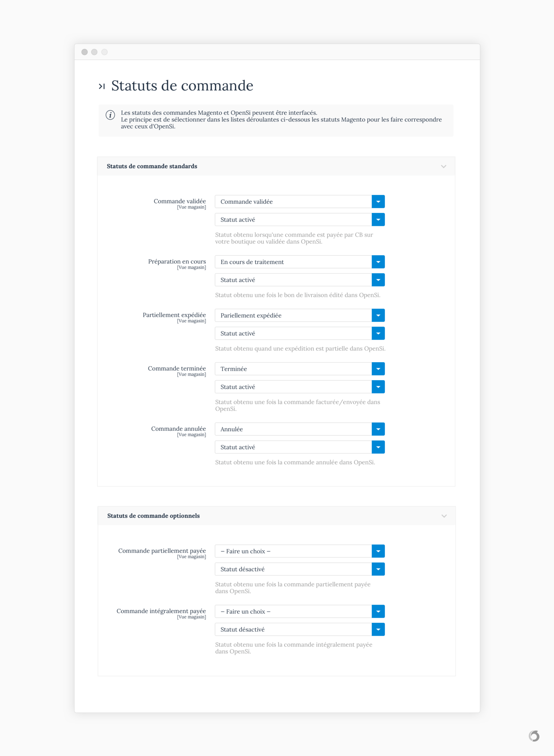This screenshot has height=756, width=554.
Task: Collapse the Statuts de commande standards section
Action: coord(444,166)
